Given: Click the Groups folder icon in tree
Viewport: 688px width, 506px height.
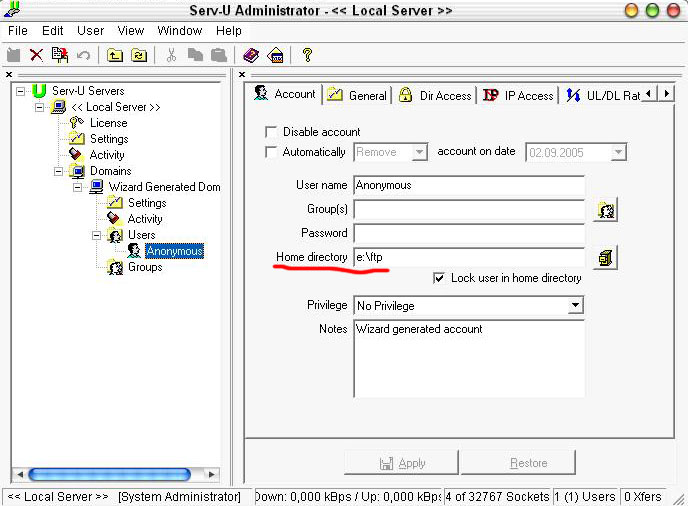Looking at the screenshot, I should 115,267.
